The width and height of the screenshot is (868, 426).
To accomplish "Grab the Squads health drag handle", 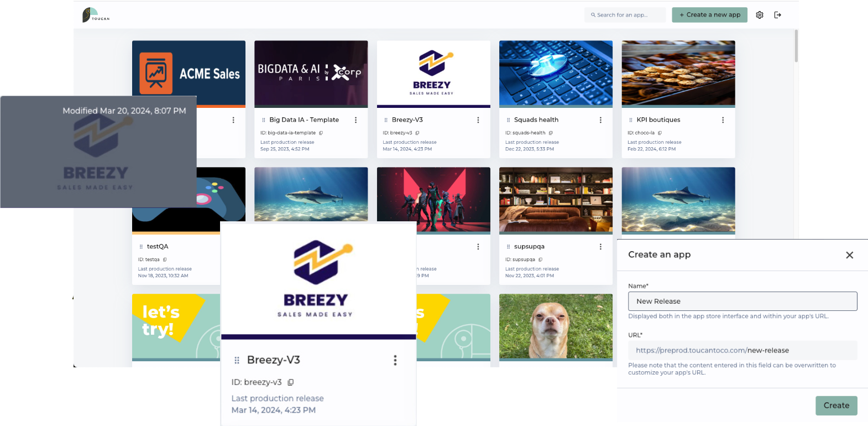I will coord(508,120).
